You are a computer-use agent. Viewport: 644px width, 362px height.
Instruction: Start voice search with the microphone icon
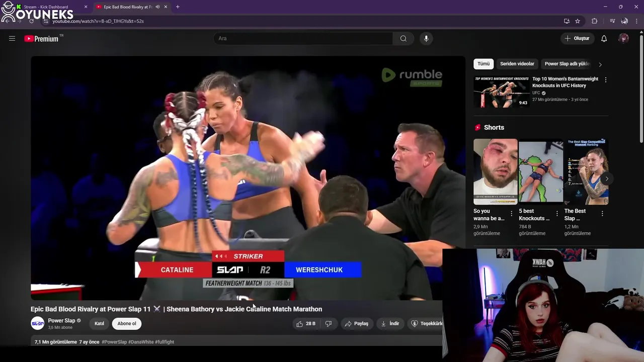point(426,39)
